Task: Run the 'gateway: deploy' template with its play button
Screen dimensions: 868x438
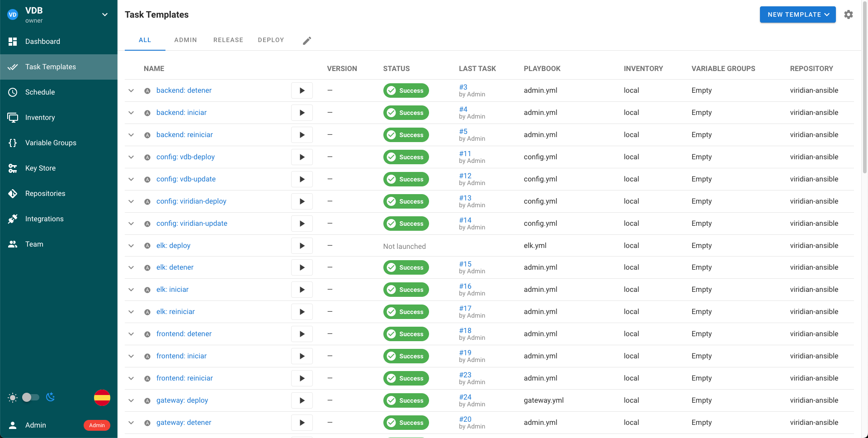Action: 302,400
